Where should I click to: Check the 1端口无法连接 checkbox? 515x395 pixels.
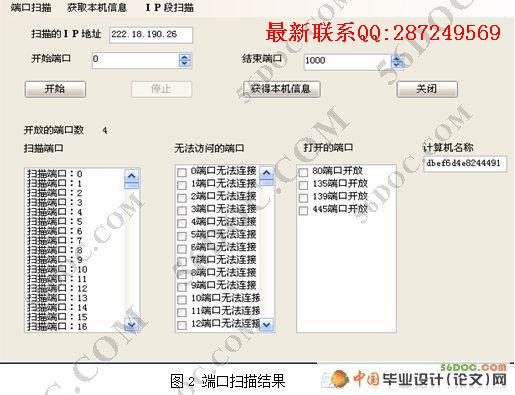(x=182, y=185)
